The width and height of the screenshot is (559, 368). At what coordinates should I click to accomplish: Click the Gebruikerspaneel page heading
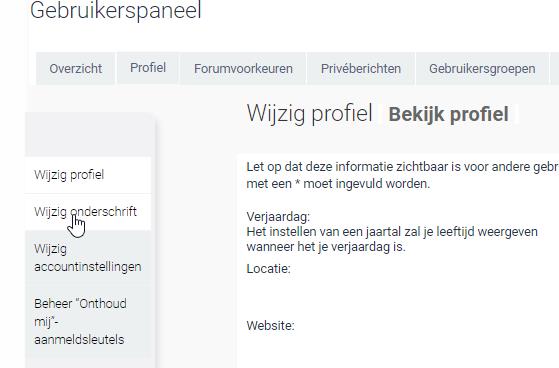coord(116,10)
